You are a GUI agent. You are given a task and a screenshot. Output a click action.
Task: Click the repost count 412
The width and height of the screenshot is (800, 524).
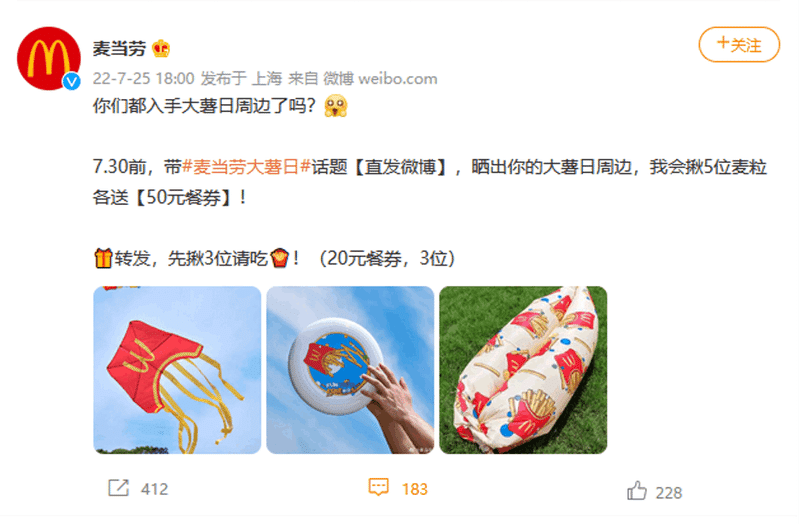(154, 489)
